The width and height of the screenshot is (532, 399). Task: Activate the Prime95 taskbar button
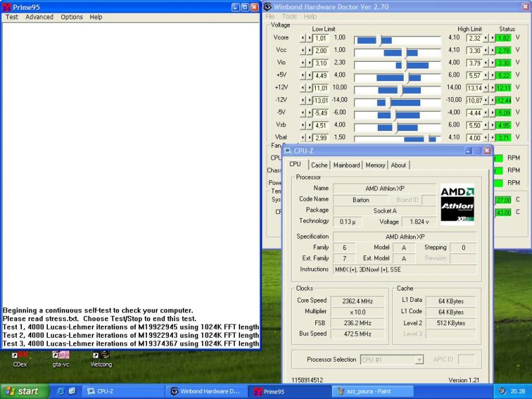pos(289,391)
